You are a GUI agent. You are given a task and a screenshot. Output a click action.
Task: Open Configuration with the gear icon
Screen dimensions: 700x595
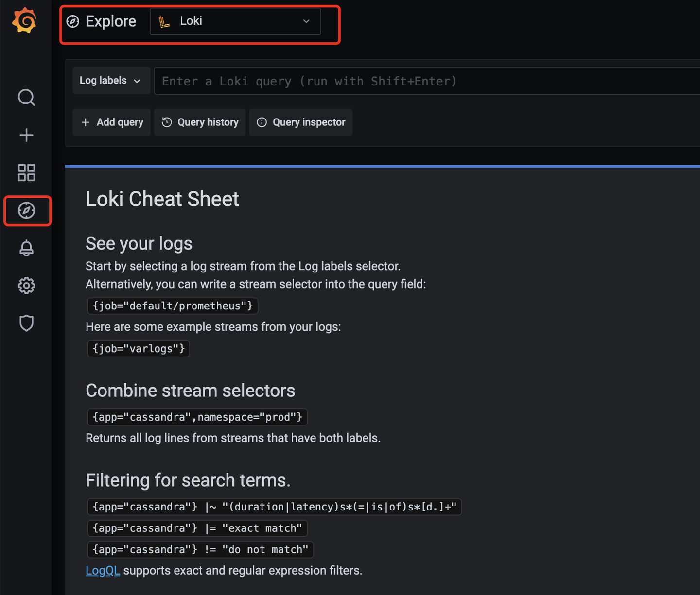26,285
